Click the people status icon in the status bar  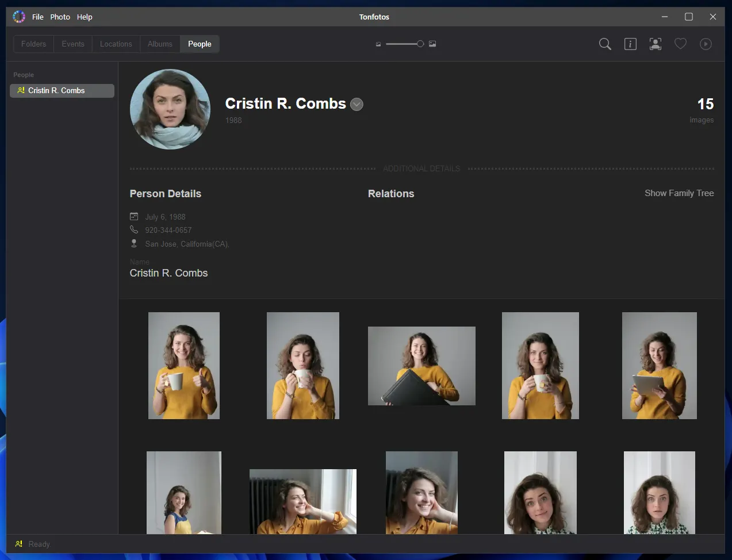coord(19,543)
